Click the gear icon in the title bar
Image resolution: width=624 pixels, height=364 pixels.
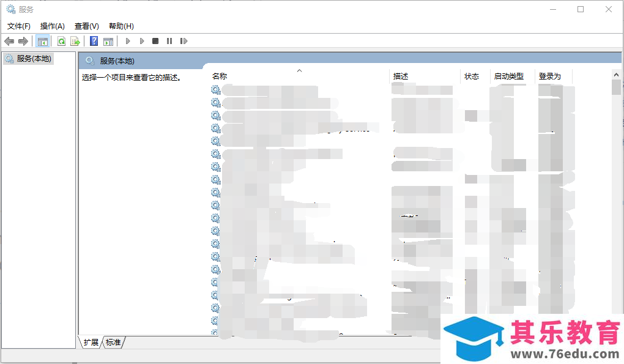point(11,9)
